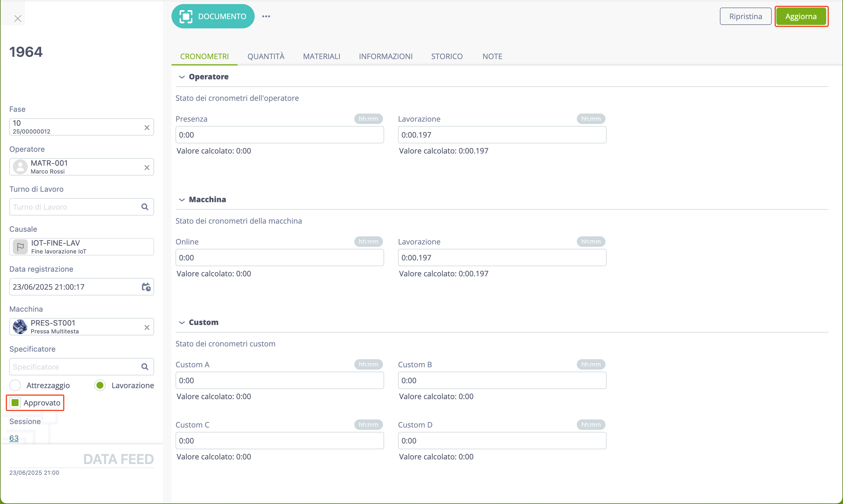This screenshot has height=504, width=843.
Task: Collapse the Custom section chevron
Action: 182,323
